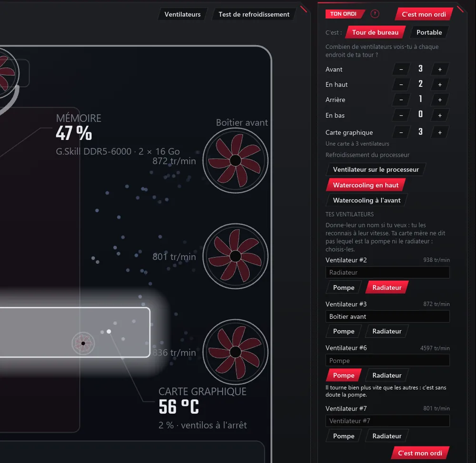Click the MÉMOIRE 47 % readout
476x463 pixels.
pyautogui.click(x=79, y=128)
